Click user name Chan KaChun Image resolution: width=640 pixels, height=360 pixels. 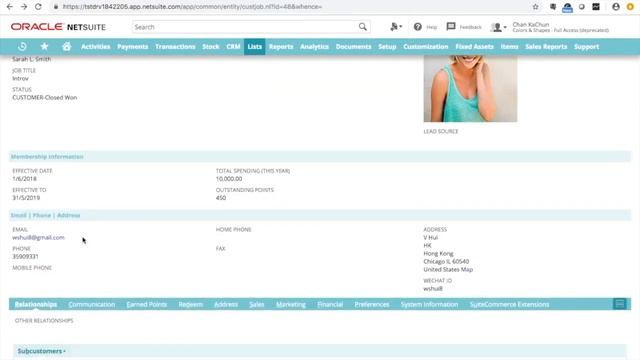[531, 24]
